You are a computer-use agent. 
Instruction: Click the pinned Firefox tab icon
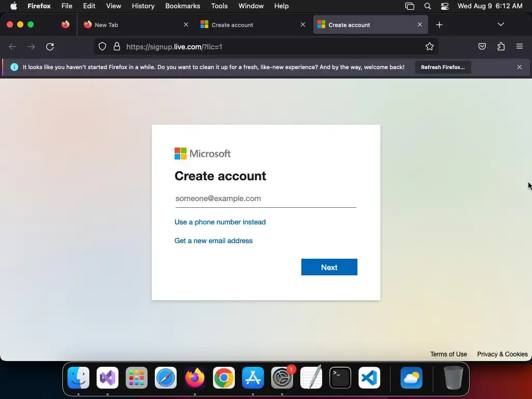click(x=65, y=24)
